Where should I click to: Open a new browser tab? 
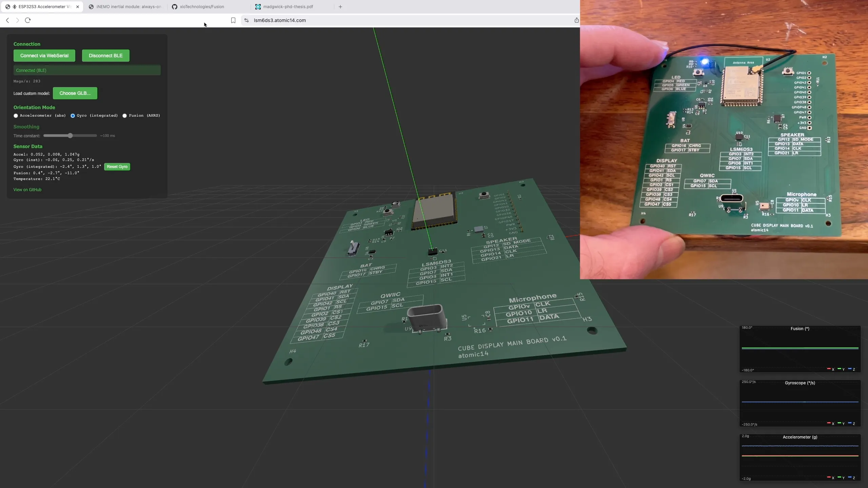[x=340, y=6]
